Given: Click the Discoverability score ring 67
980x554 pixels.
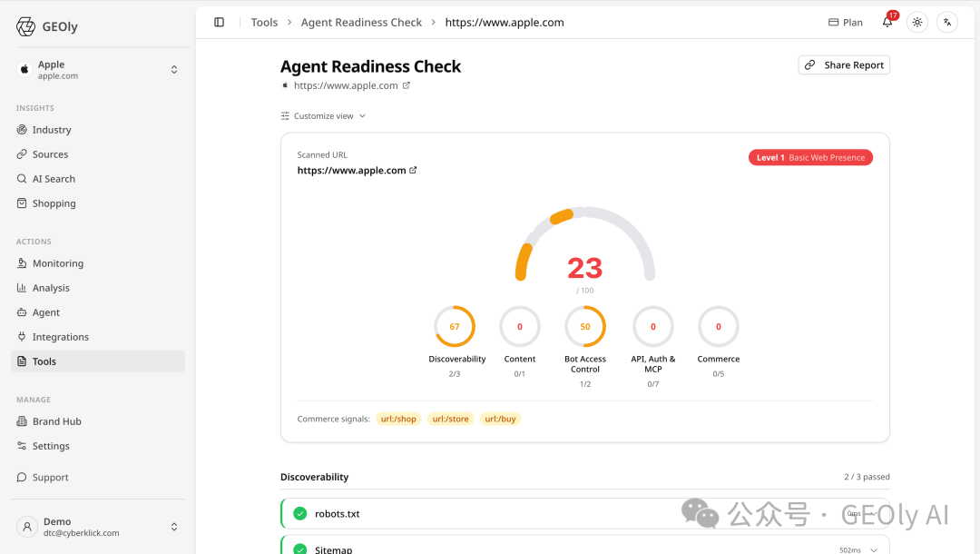Looking at the screenshot, I should [455, 326].
